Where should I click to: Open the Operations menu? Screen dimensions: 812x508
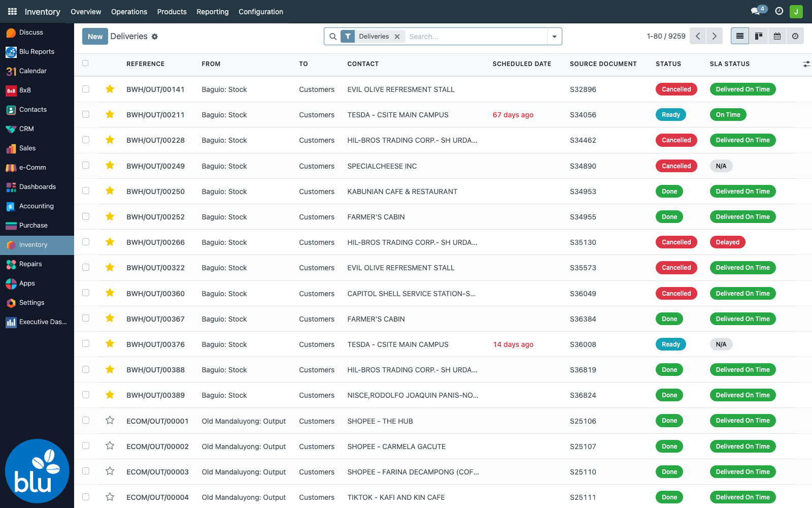pos(129,12)
